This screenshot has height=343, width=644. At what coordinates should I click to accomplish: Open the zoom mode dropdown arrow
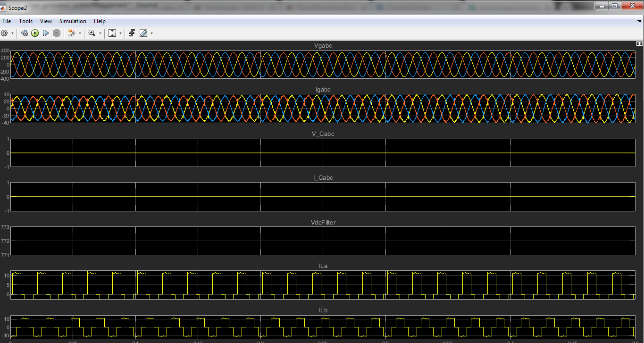(100, 33)
